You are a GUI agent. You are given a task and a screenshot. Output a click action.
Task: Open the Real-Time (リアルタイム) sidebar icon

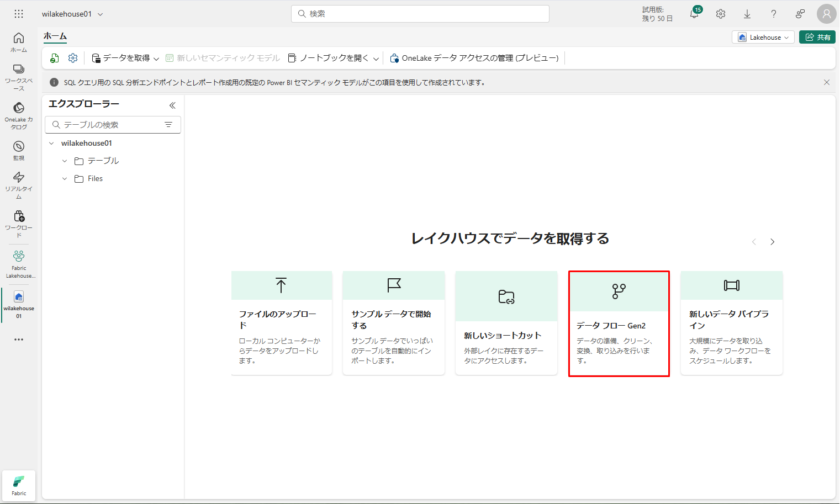coord(19,184)
